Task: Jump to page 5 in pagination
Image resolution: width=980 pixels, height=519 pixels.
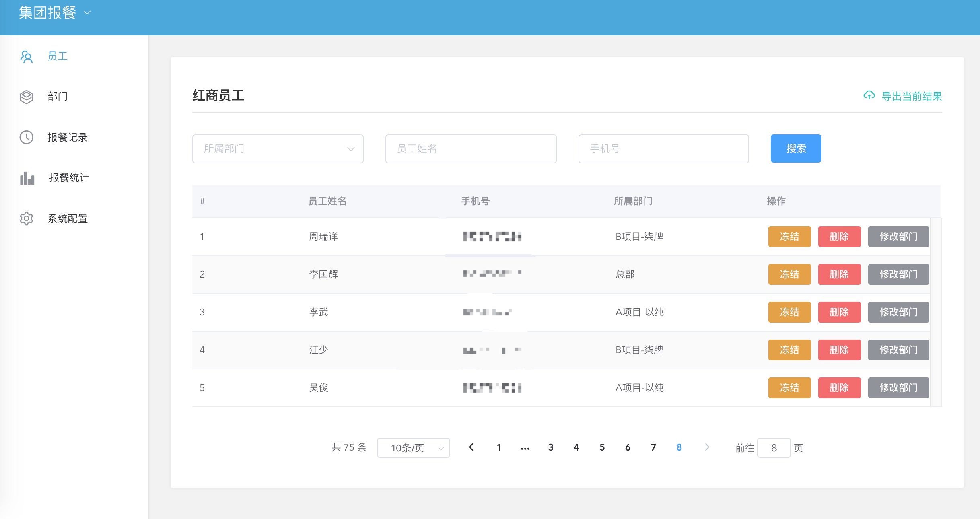Action: coord(602,447)
